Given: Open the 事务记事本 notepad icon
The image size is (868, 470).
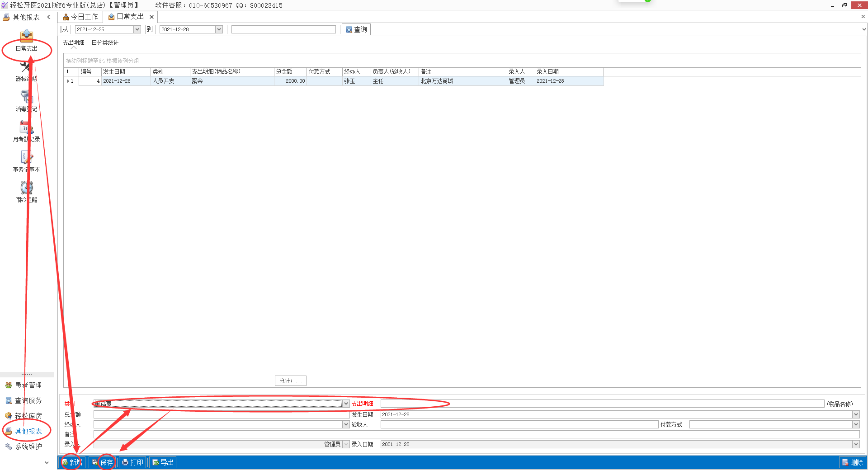Looking at the screenshot, I should tap(27, 157).
